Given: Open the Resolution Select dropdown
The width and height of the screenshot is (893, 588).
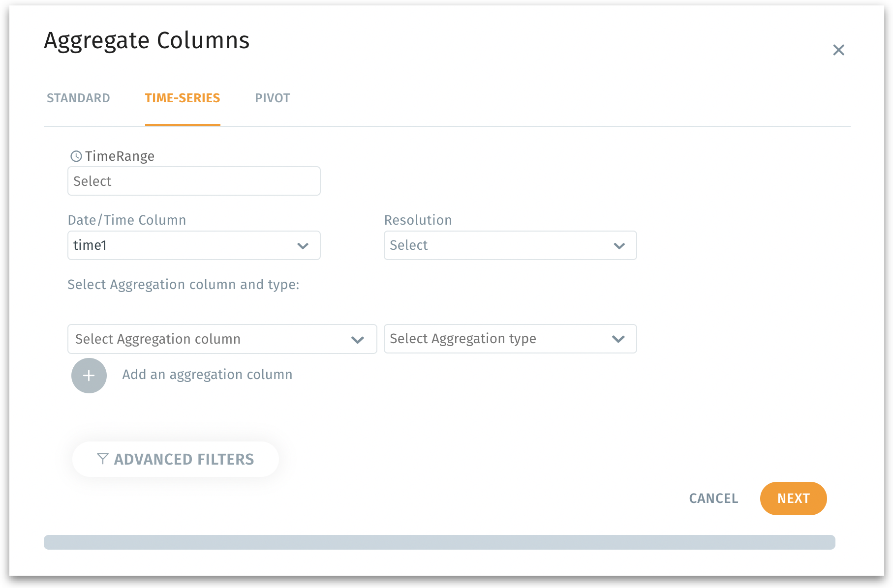Looking at the screenshot, I should pyautogui.click(x=497, y=245).
